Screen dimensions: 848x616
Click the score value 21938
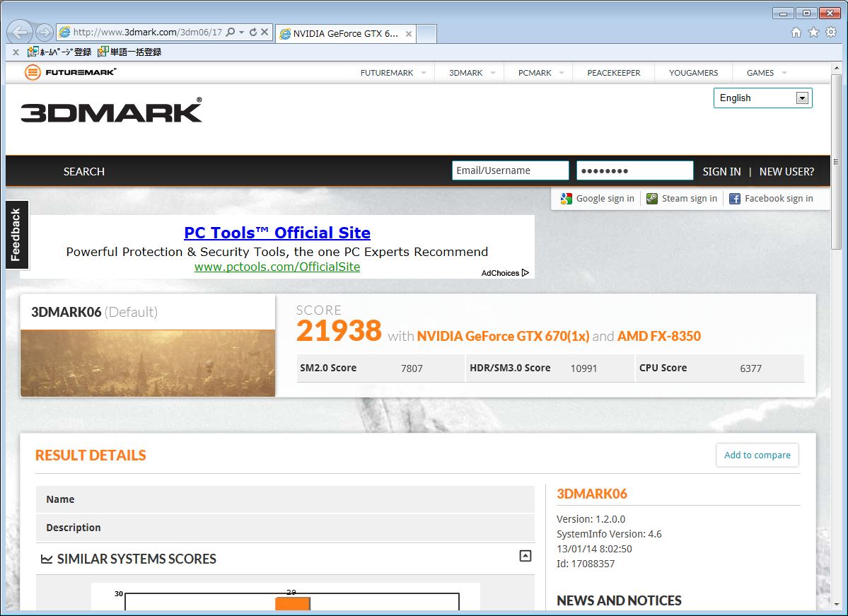[x=339, y=330]
